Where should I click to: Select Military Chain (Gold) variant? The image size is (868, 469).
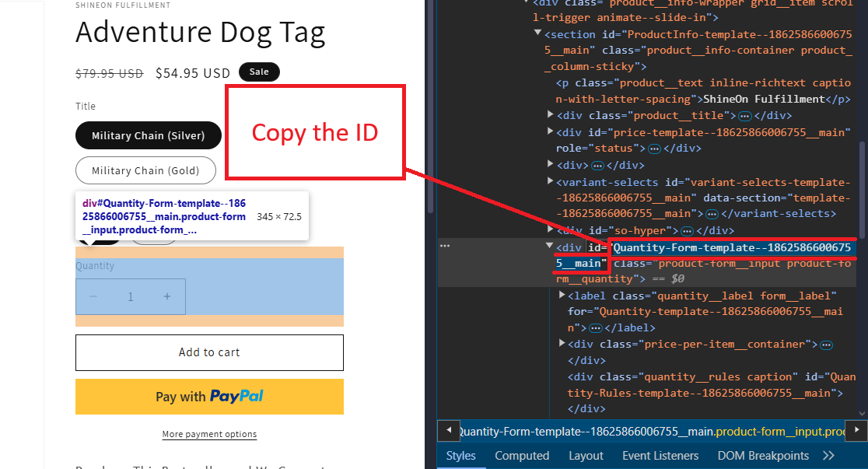(x=145, y=170)
